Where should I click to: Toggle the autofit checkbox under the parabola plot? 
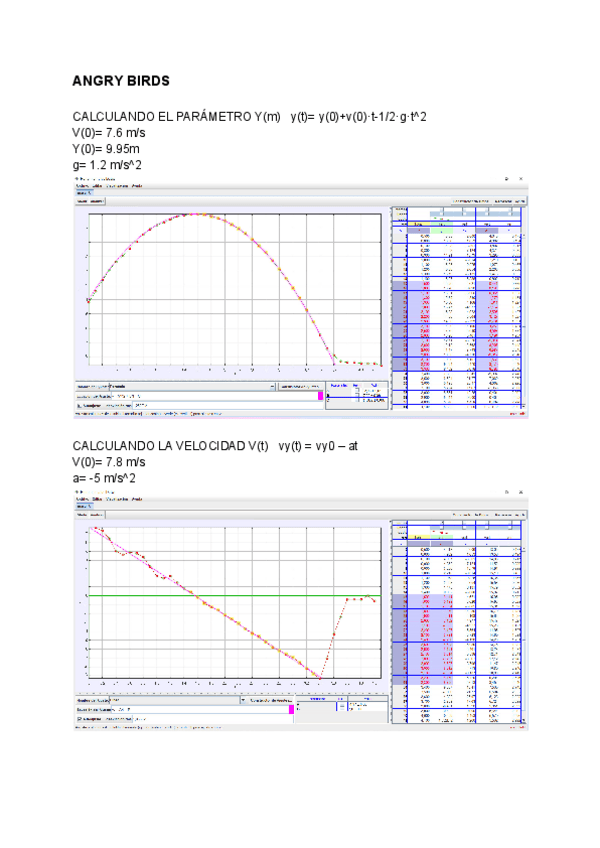click(x=80, y=405)
